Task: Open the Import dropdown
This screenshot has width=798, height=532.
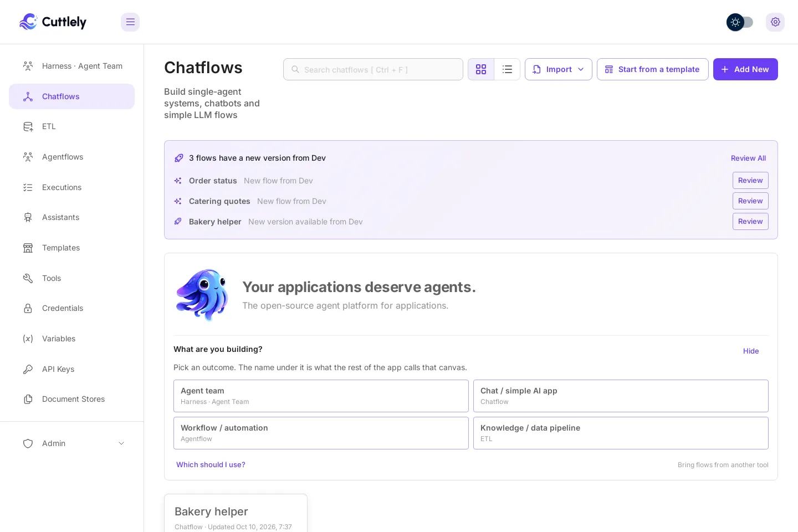Action: (559, 69)
